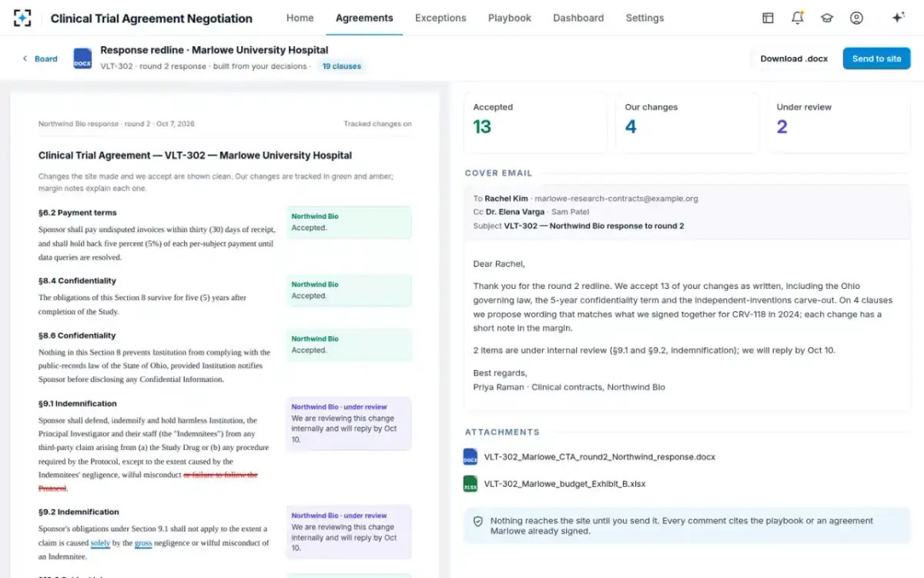This screenshot has width=924, height=578.
Task: Click recipient 'Rachel Kim' in To line
Action: (506, 198)
